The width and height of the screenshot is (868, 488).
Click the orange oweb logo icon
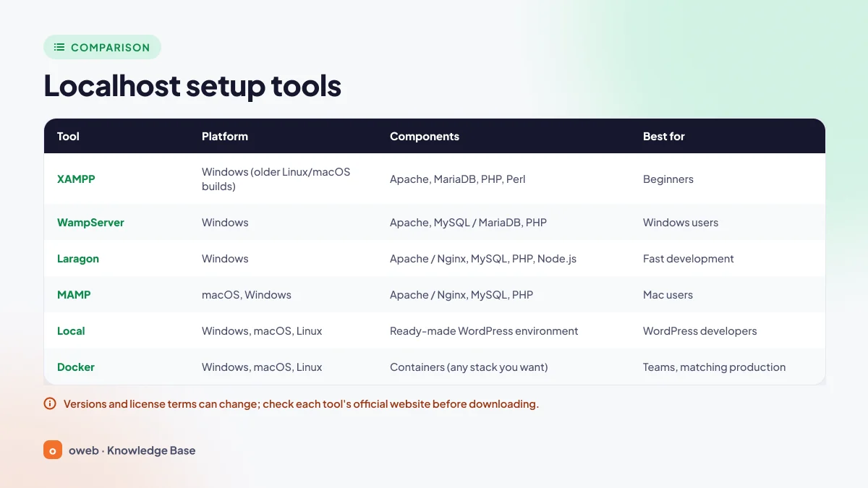point(53,450)
